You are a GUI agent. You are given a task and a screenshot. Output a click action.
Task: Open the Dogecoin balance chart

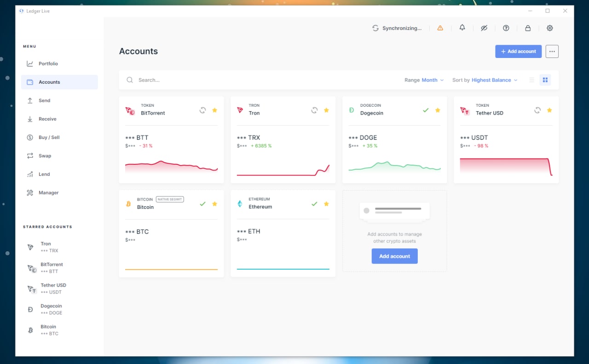point(394,167)
